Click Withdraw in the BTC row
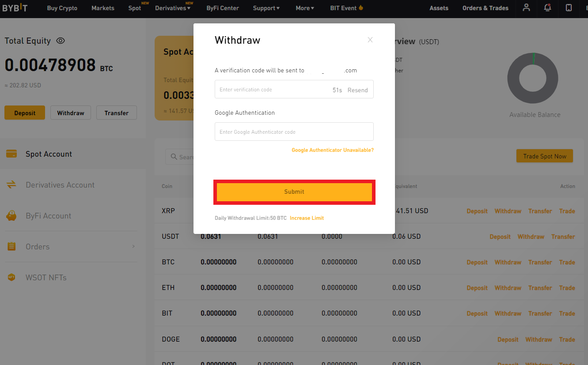Viewport: 588px width, 365px height. click(508, 262)
